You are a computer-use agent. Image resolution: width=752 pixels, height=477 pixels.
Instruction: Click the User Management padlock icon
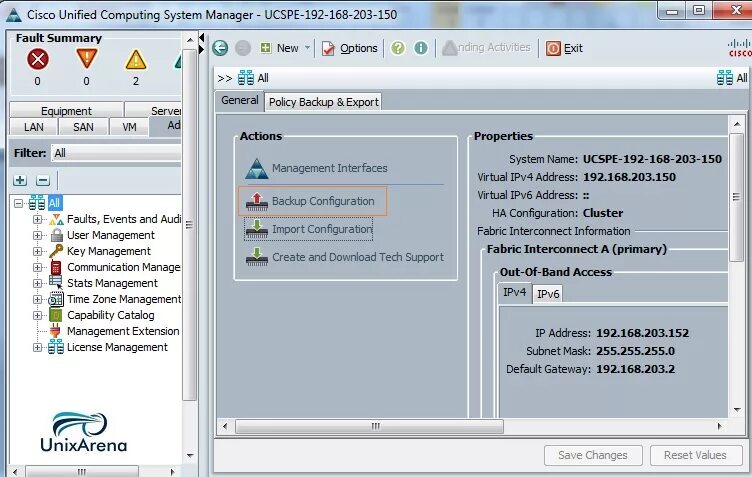(x=56, y=235)
